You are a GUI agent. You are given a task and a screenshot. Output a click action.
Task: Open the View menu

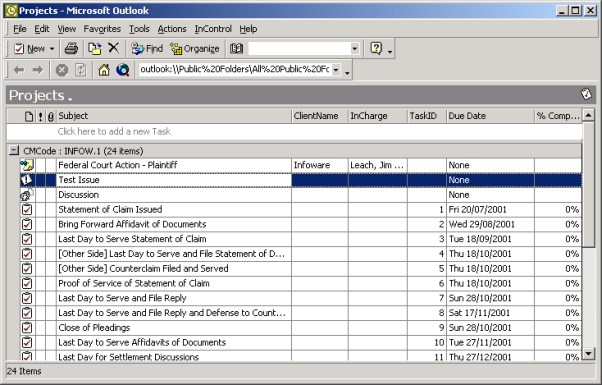(66, 29)
